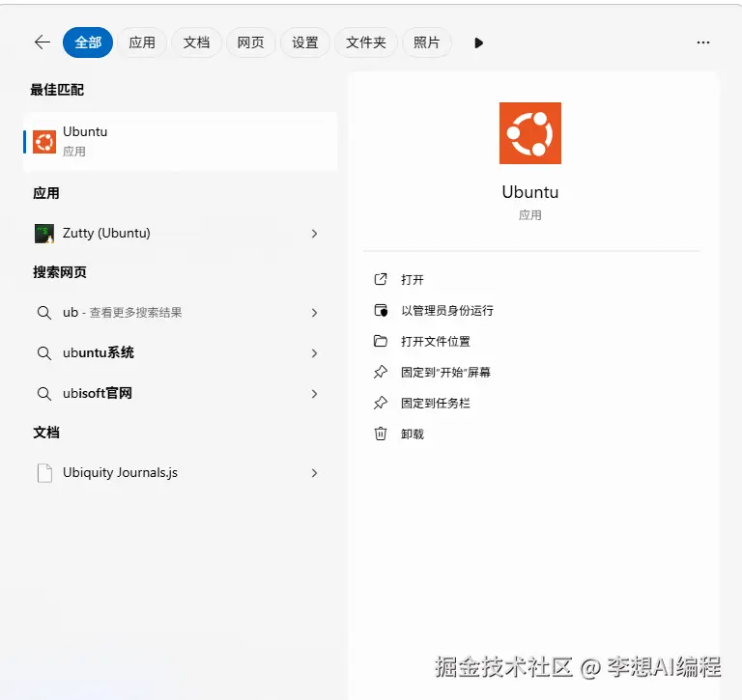The width and height of the screenshot is (742, 700).
Task: Click the Zutty terminal icon
Action: 44,234
